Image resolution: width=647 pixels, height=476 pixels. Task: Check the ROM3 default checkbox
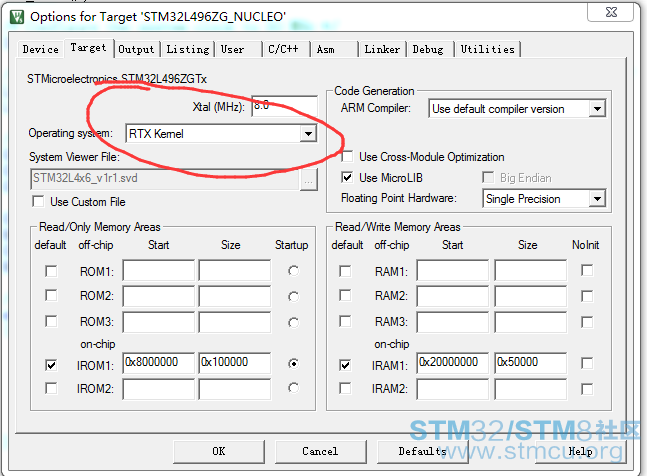[x=51, y=321]
